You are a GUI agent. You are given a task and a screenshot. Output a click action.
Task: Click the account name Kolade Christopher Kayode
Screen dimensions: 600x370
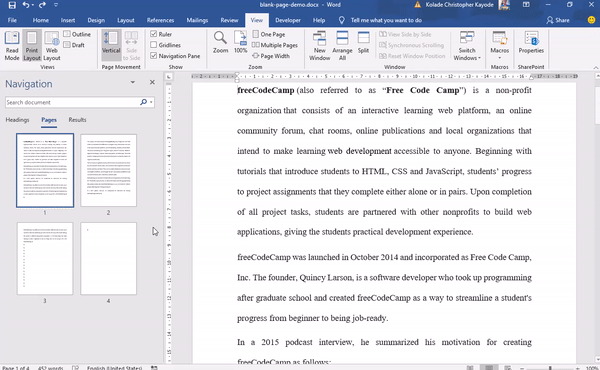pos(459,5)
